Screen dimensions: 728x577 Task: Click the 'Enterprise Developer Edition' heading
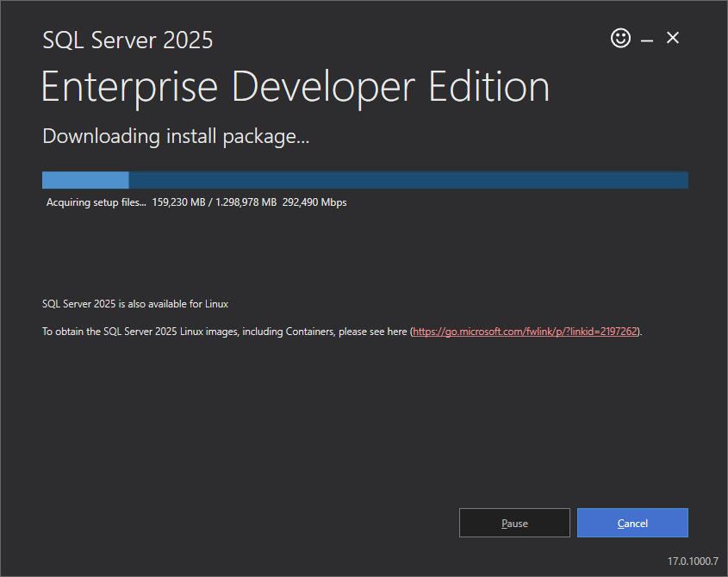[296, 87]
